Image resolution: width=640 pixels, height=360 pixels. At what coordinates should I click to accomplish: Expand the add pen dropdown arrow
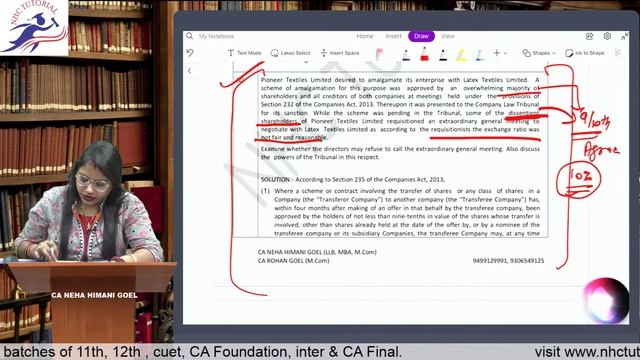coord(505,53)
